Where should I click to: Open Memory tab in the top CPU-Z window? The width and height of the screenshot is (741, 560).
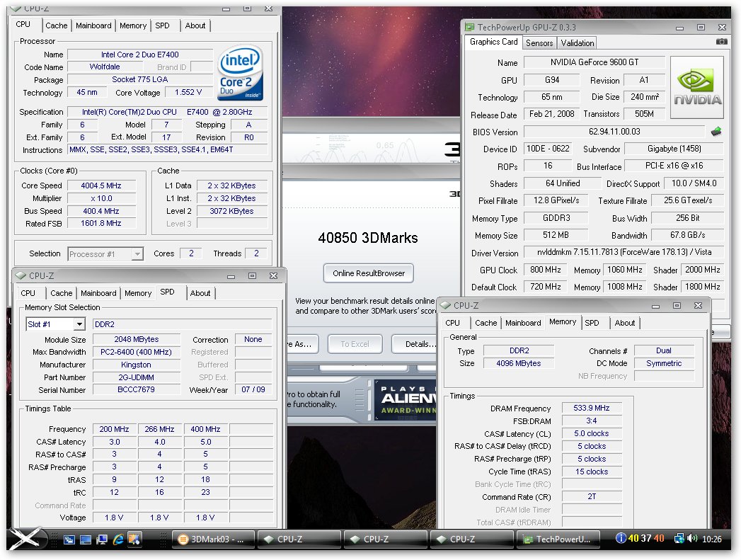click(133, 25)
